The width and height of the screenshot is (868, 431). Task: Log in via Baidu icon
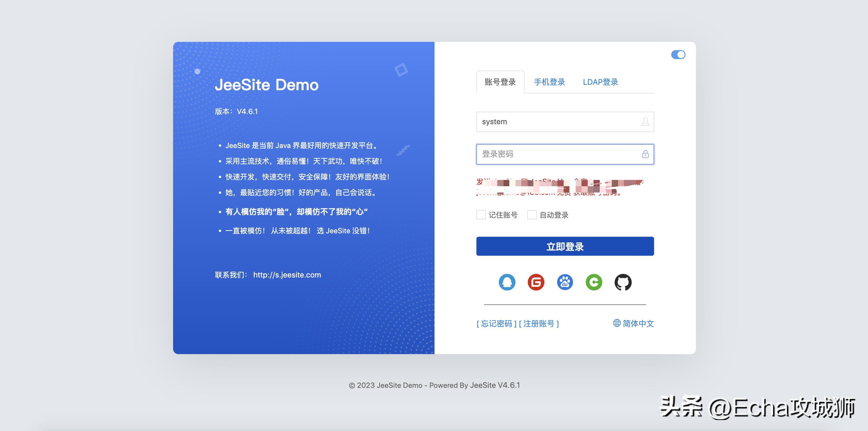(565, 282)
